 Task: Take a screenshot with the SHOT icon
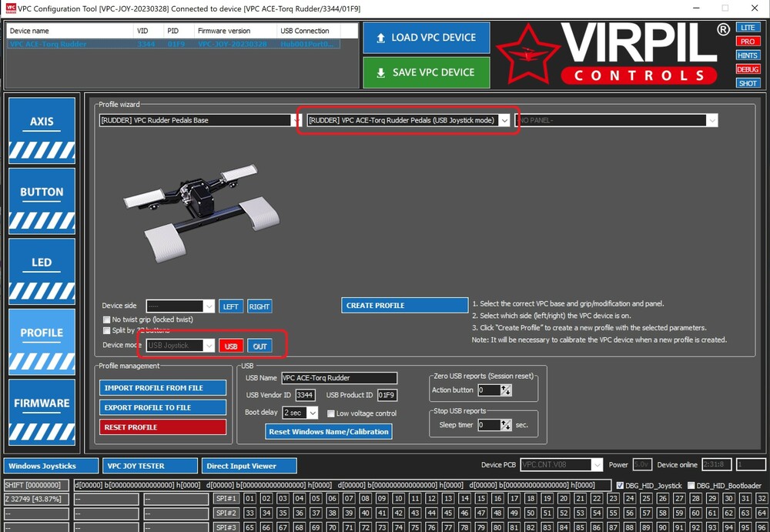[748, 82]
